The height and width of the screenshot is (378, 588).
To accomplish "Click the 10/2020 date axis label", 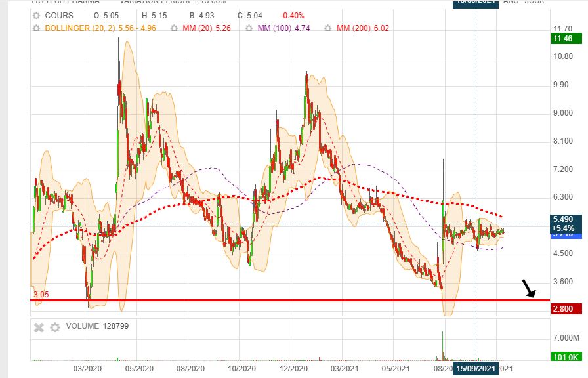I will pyautogui.click(x=241, y=369).
